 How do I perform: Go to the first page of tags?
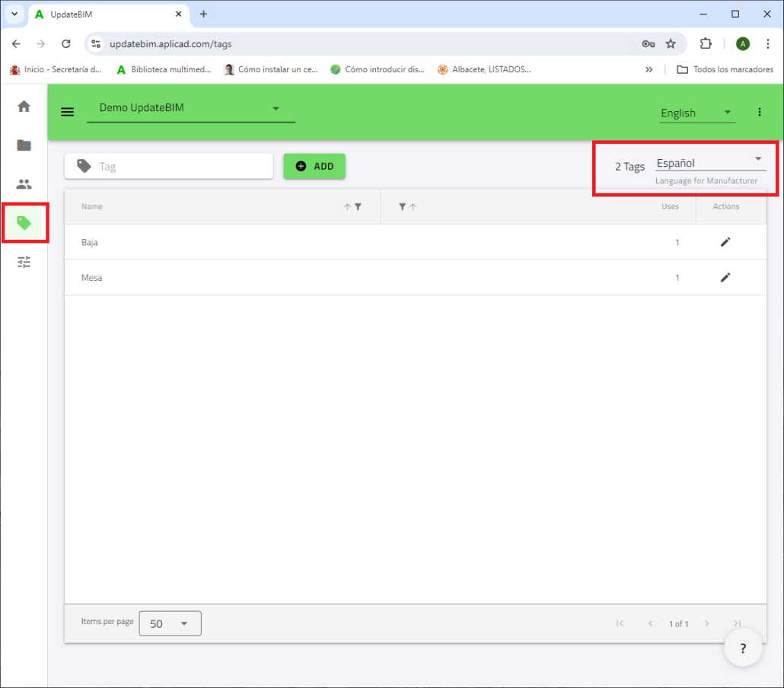point(620,623)
